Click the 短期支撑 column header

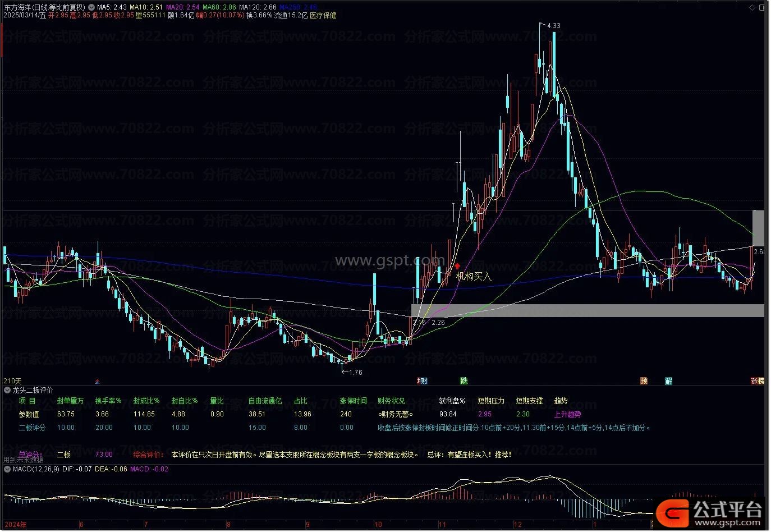point(530,401)
